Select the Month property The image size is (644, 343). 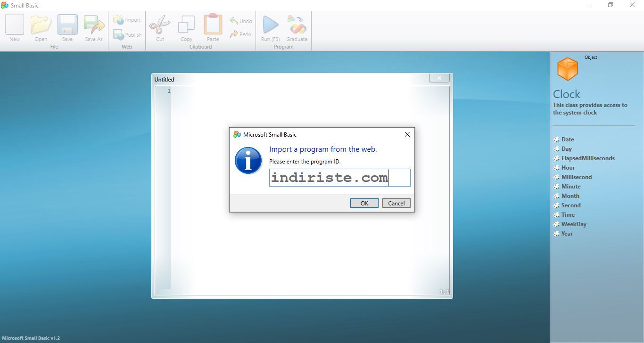click(570, 196)
